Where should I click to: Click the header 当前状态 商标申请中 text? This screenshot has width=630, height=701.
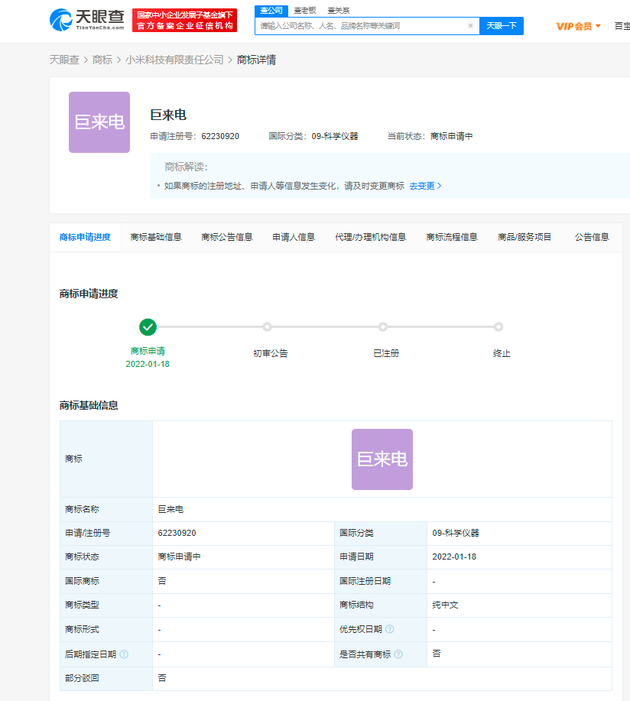coord(430,136)
